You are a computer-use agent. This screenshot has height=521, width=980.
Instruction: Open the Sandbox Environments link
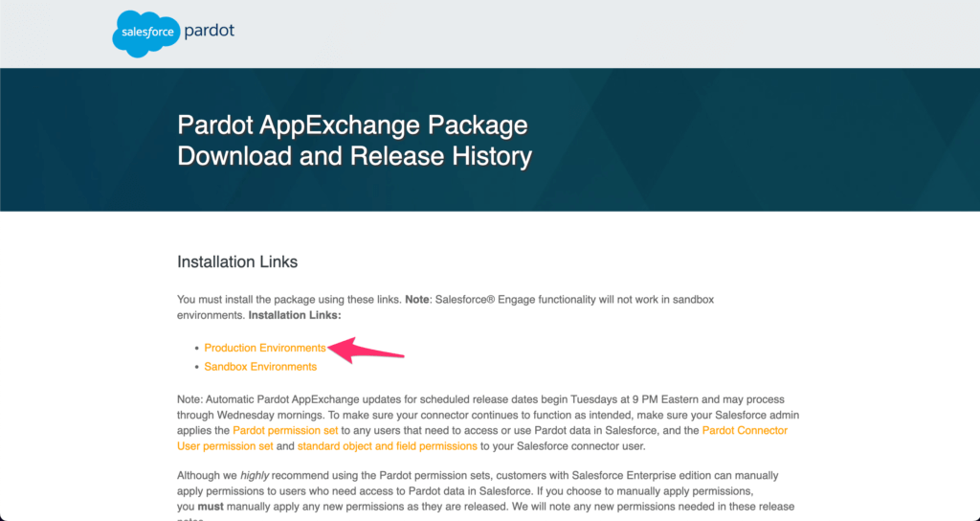pos(260,366)
